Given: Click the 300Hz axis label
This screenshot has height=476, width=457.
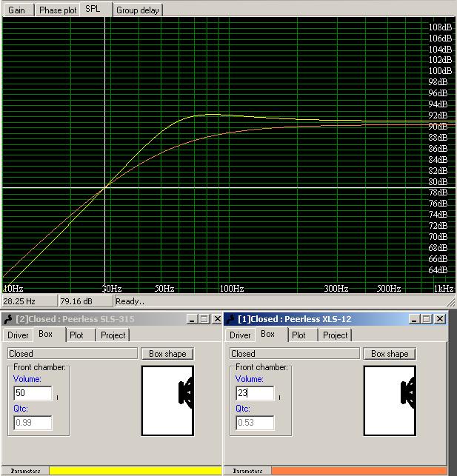Looking at the screenshot, I should 336,289.
